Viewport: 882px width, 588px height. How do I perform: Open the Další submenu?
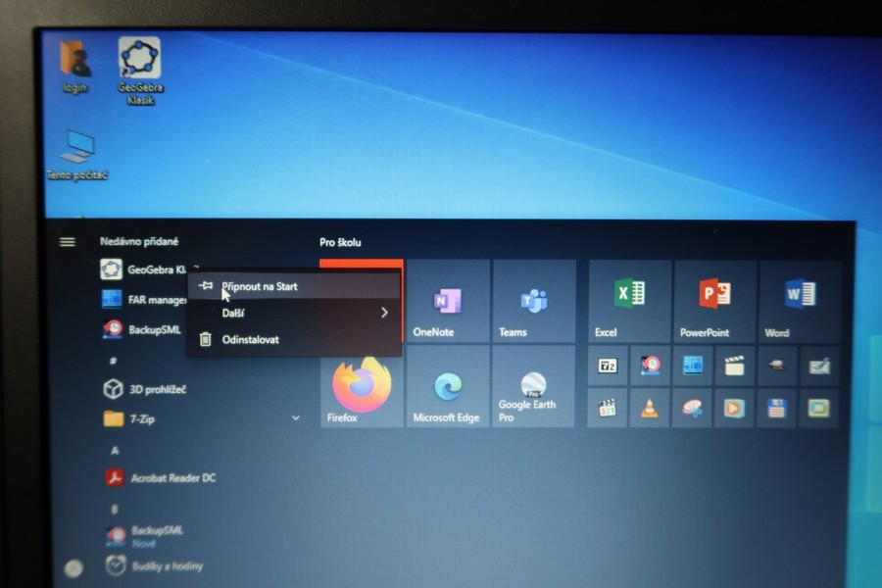point(294,313)
